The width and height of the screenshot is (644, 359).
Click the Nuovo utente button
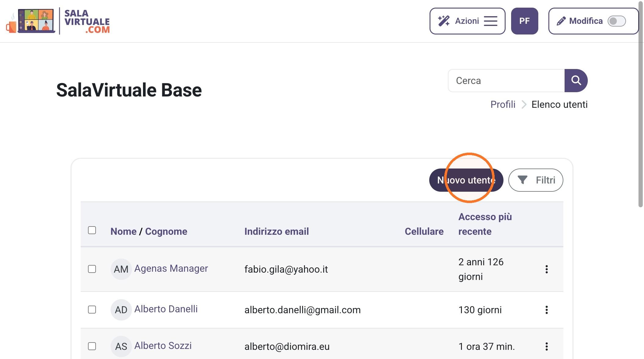[x=466, y=180]
